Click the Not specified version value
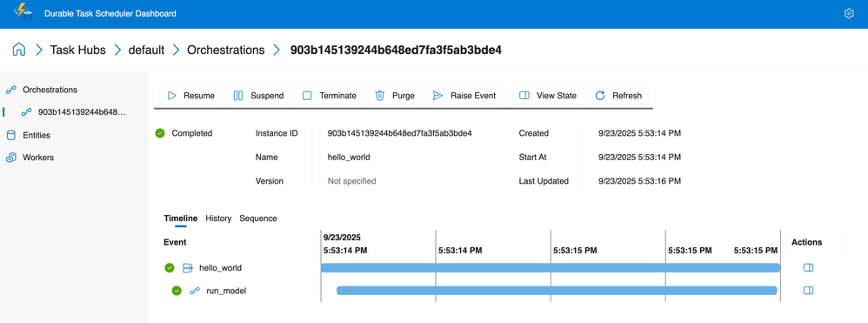The image size is (868, 323). [x=351, y=180]
